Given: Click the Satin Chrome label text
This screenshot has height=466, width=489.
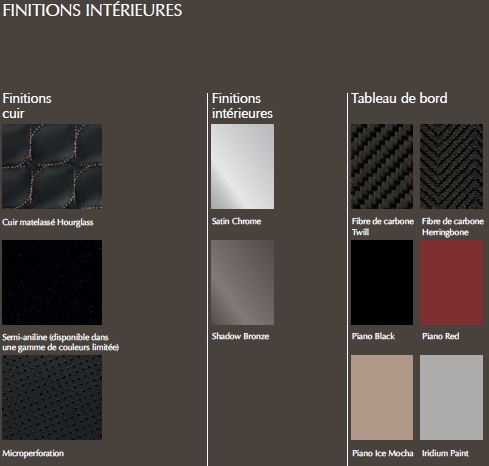Looking at the screenshot, I should (236, 221).
